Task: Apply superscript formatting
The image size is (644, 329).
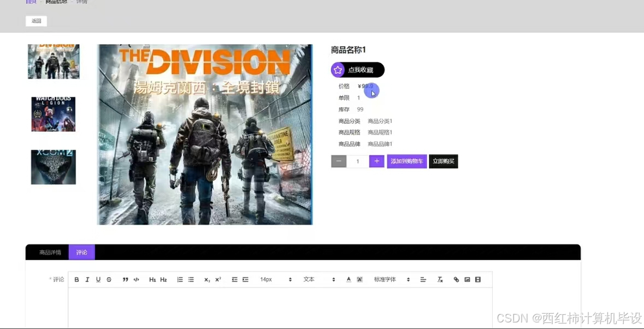Action: (x=218, y=280)
